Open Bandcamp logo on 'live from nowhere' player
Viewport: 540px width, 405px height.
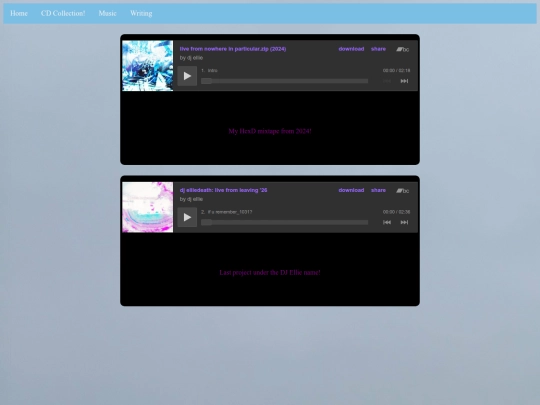tap(402, 49)
